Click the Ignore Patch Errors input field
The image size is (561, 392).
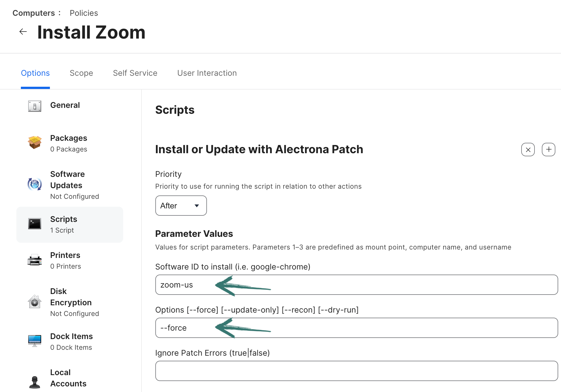(356, 371)
